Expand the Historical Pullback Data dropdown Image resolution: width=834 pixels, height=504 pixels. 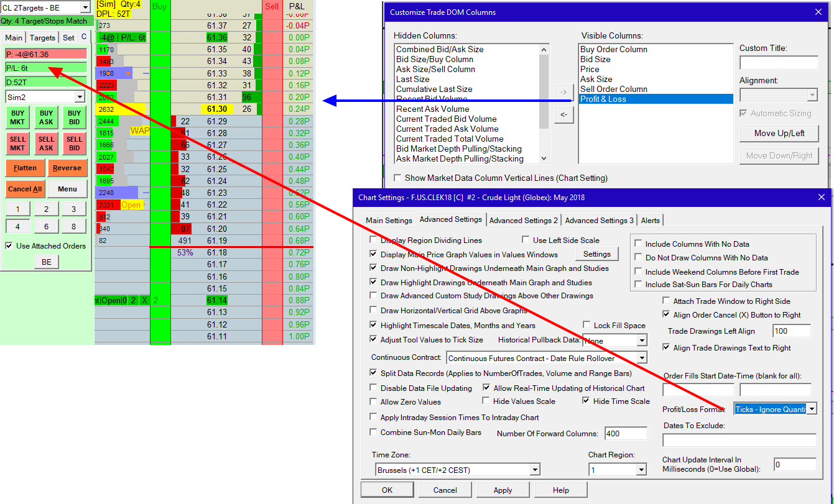642,341
